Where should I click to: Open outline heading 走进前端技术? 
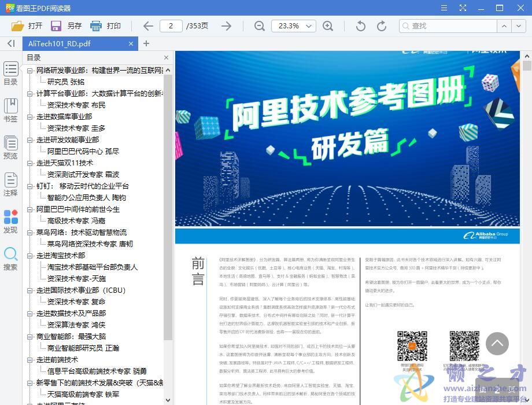coord(57,359)
